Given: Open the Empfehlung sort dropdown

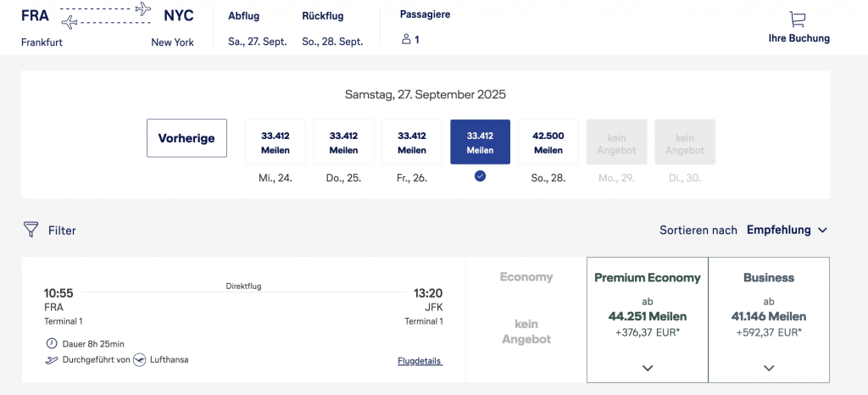Looking at the screenshot, I should point(786,230).
